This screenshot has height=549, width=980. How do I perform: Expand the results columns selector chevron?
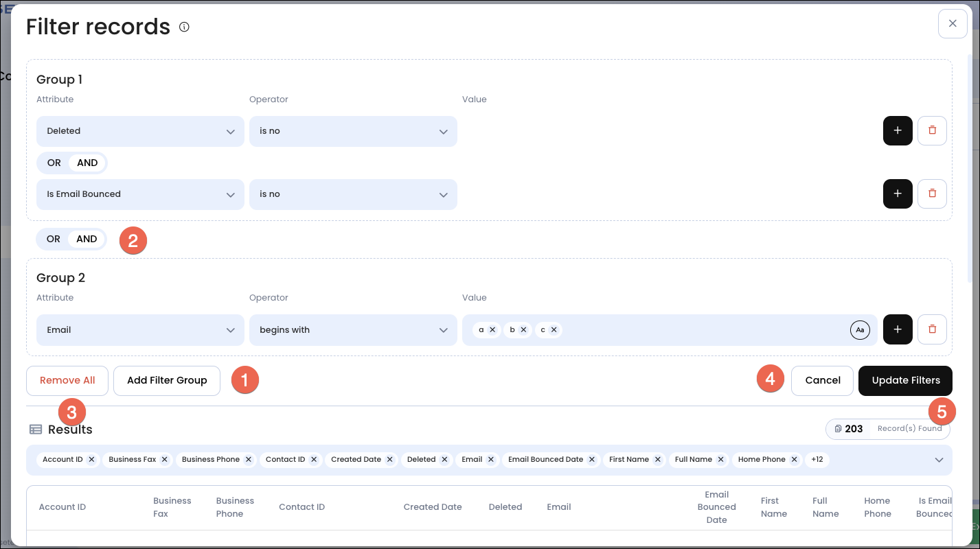pyautogui.click(x=939, y=460)
